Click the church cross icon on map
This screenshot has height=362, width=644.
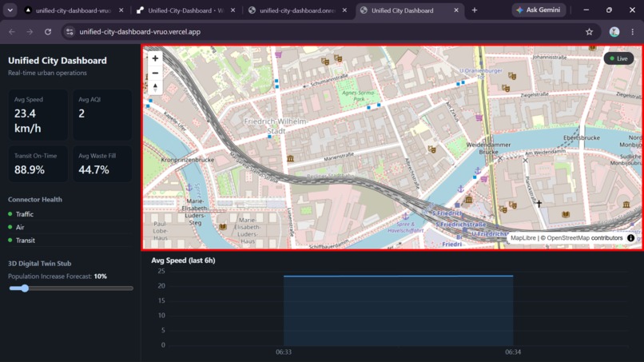pyautogui.click(x=539, y=204)
